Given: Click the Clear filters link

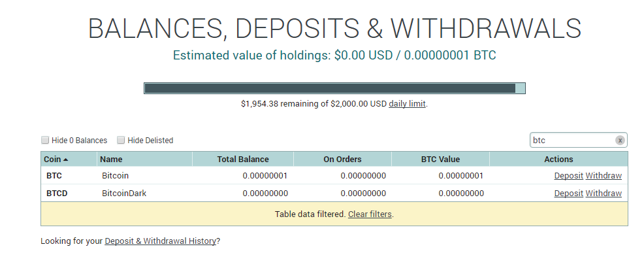Looking at the screenshot, I should pos(370,214).
